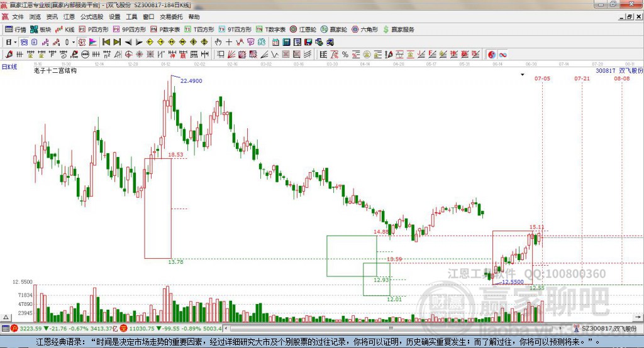The height and width of the screenshot is (348, 644).
Task: Expand the small black triangle above the chart
Action: (523, 75)
